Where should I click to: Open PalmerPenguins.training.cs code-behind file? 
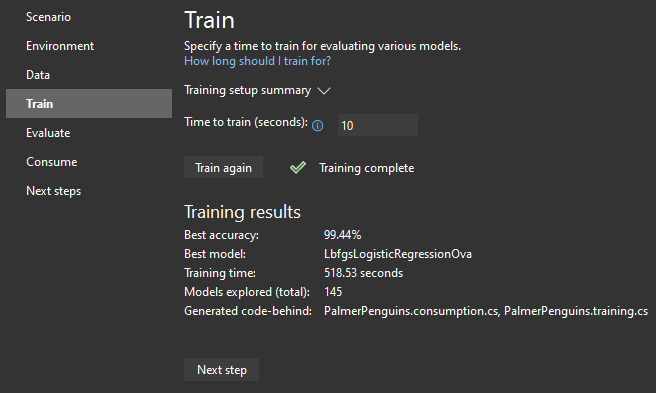pyautogui.click(x=576, y=311)
